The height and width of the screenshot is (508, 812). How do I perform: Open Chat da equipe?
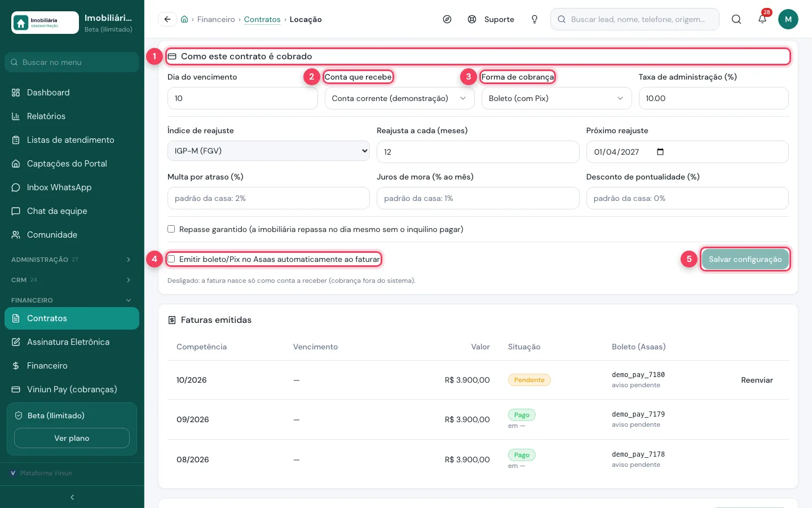[x=72, y=211]
